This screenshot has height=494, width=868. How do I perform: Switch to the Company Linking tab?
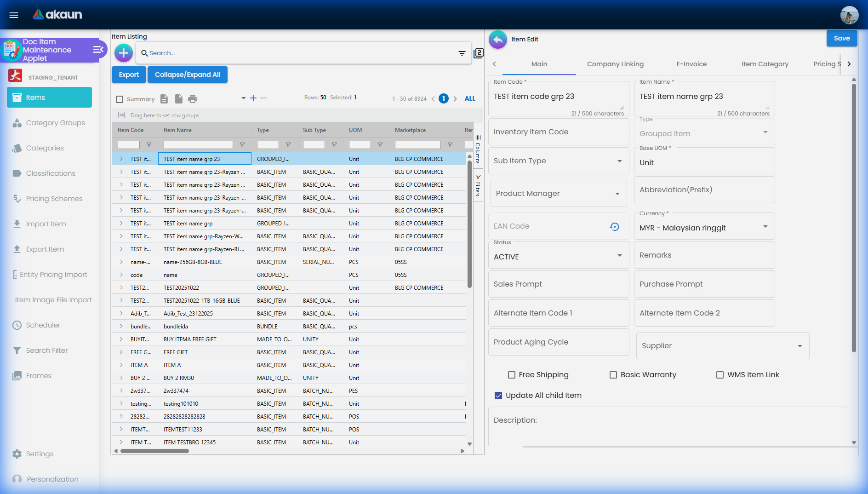(615, 64)
